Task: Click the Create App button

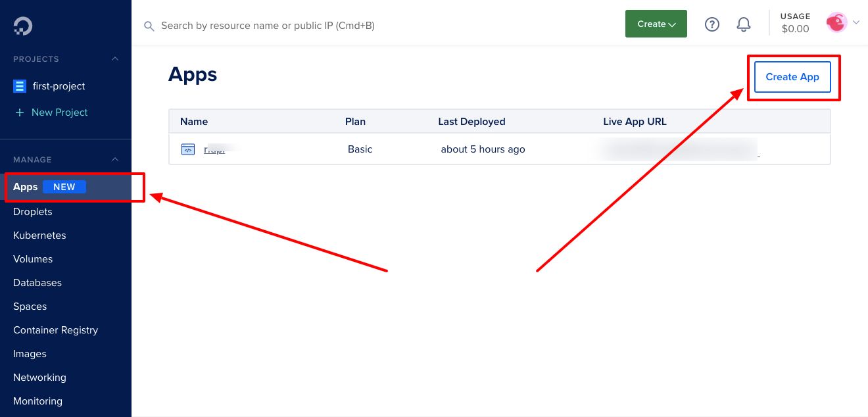Action: 792,77
